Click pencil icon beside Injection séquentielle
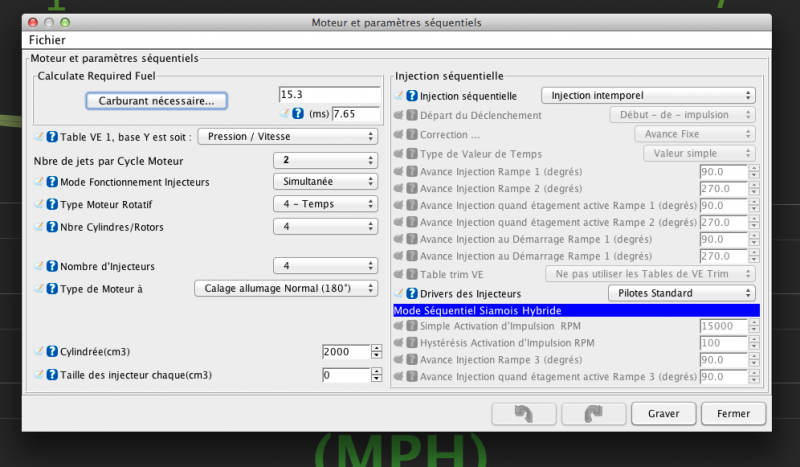This screenshot has height=467, width=800. (399, 95)
